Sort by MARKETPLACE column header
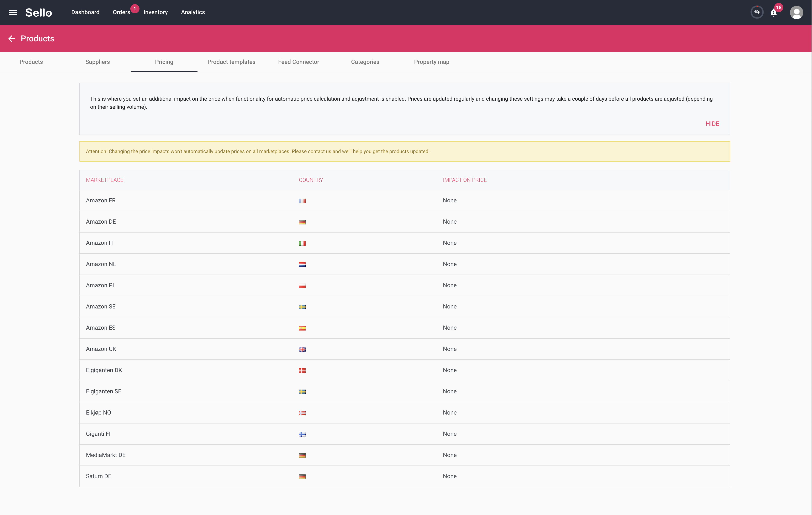812x515 pixels. click(x=105, y=180)
